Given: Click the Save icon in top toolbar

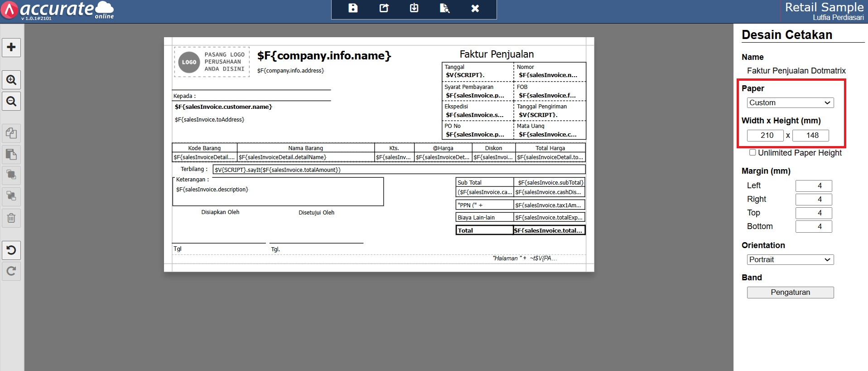Looking at the screenshot, I should 353,8.
